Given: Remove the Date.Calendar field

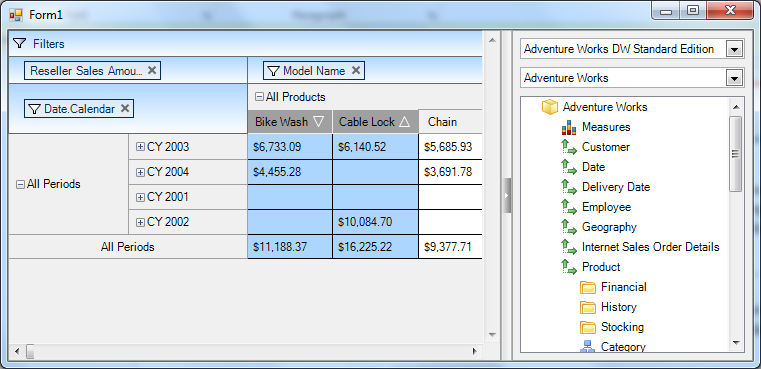Looking at the screenshot, I should (x=125, y=108).
